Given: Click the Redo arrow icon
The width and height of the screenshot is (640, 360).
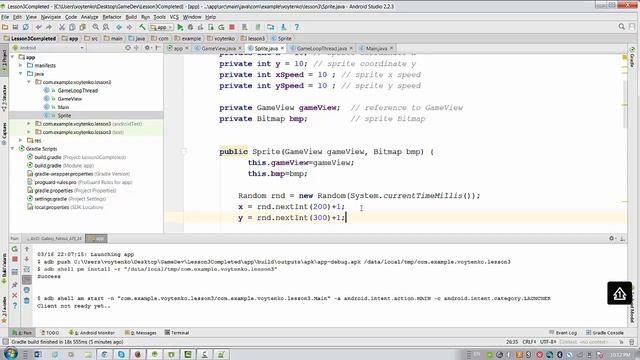Looking at the screenshot, I should (x=49, y=27).
